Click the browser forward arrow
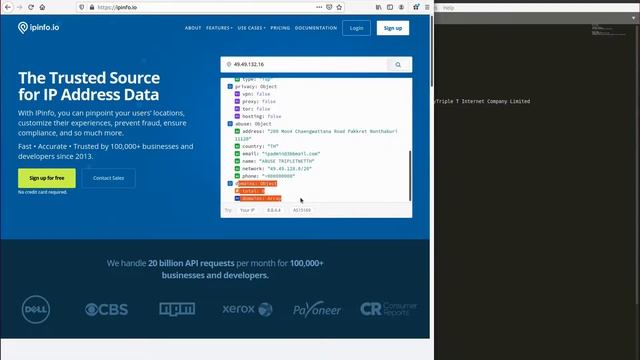The height and width of the screenshot is (360, 640). coord(19,7)
